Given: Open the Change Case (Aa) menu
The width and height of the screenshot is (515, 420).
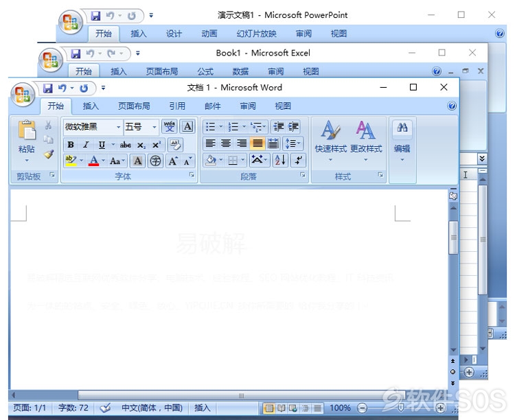Looking at the screenshot, I should click(x=117, y=161).
